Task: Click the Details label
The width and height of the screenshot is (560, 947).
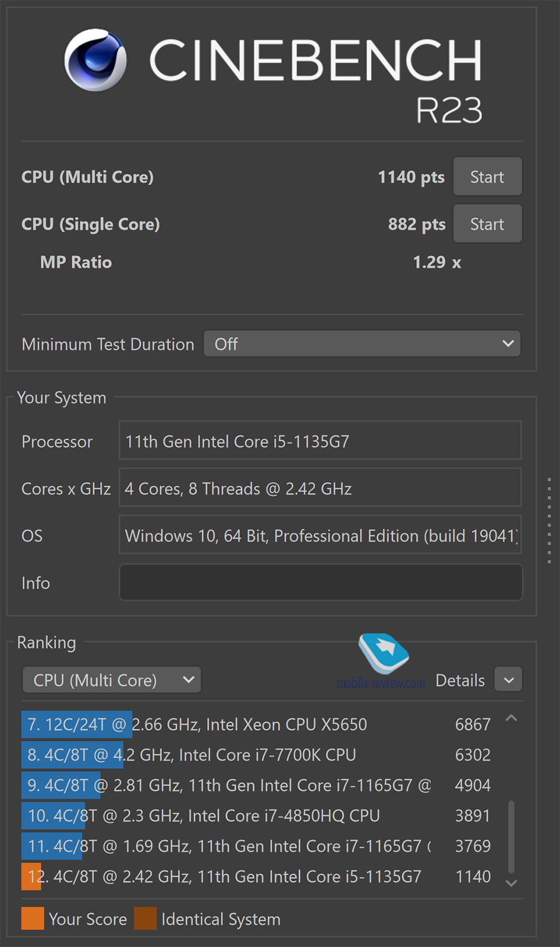Action: (460, 681)
